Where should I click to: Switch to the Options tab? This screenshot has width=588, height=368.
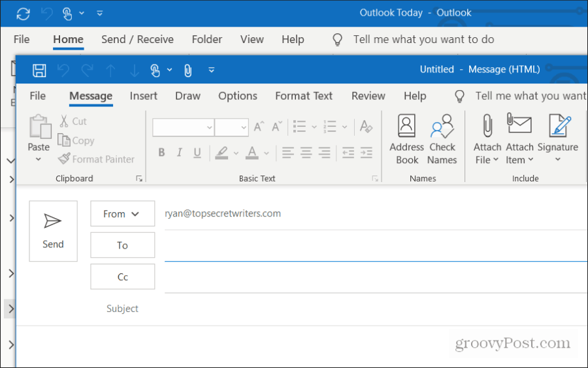click(238, 96)
